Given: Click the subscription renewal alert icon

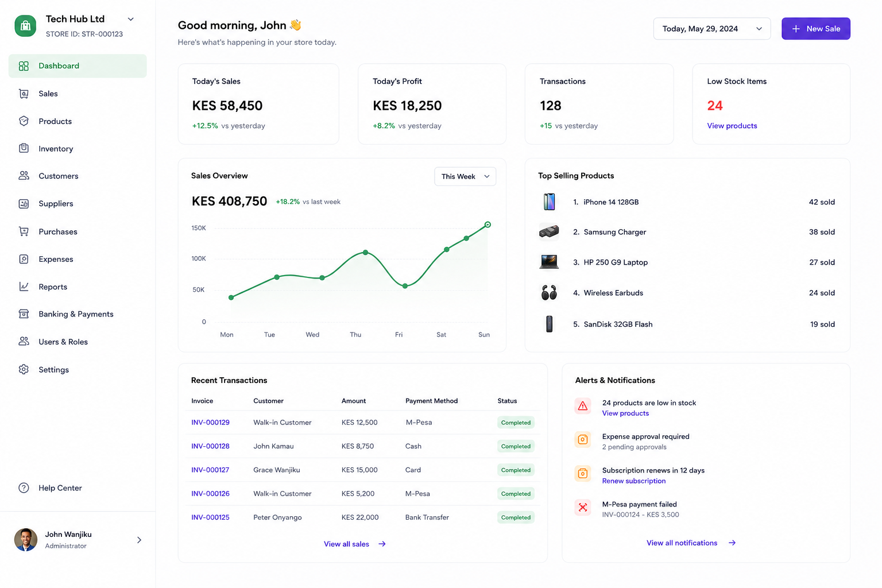Looking at the screenshot, I should pyautogui.click(x=583, y=474).
